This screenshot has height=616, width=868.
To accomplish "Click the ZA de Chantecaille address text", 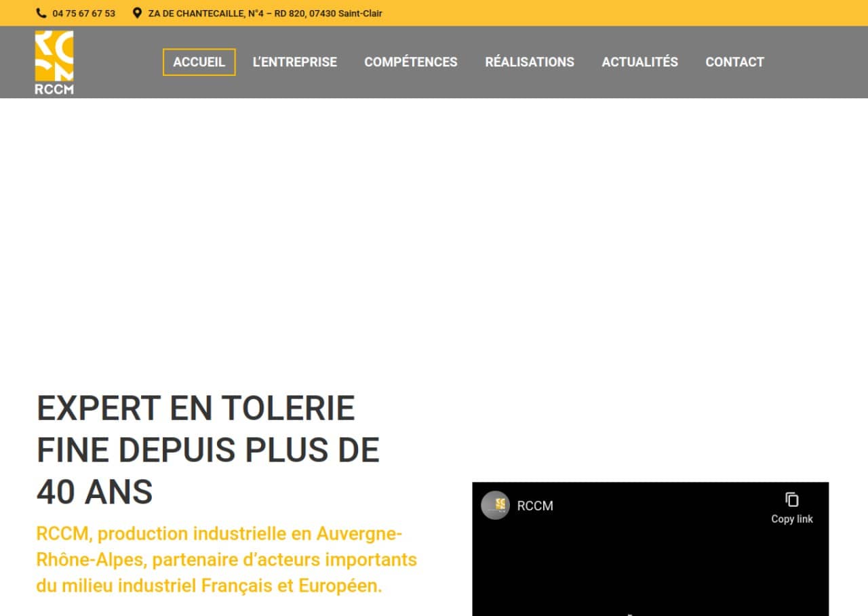I will 265,14.
